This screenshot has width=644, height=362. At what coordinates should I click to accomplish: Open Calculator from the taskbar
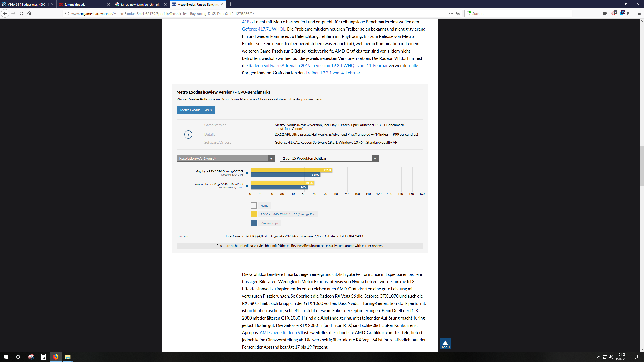pyautogui.click(x=43, y=357)
